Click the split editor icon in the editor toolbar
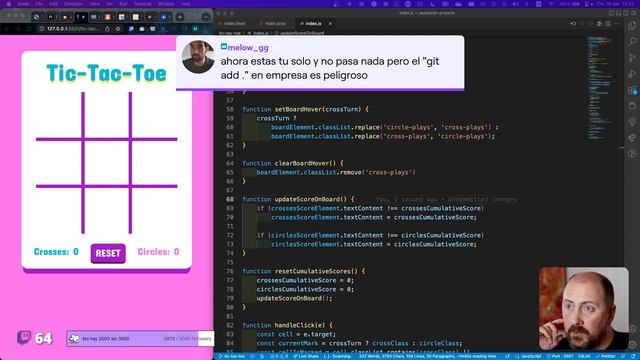Image resolution: width=640 pixels, height=360 pixels. (608, 24)
